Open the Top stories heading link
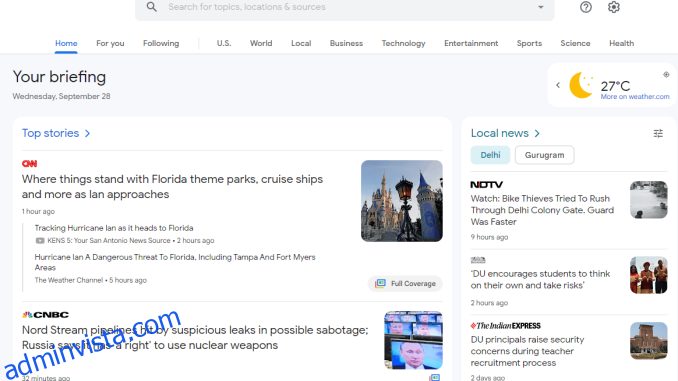Image resolution: width=678 pixels, height=381 pixels. [51, 133]
